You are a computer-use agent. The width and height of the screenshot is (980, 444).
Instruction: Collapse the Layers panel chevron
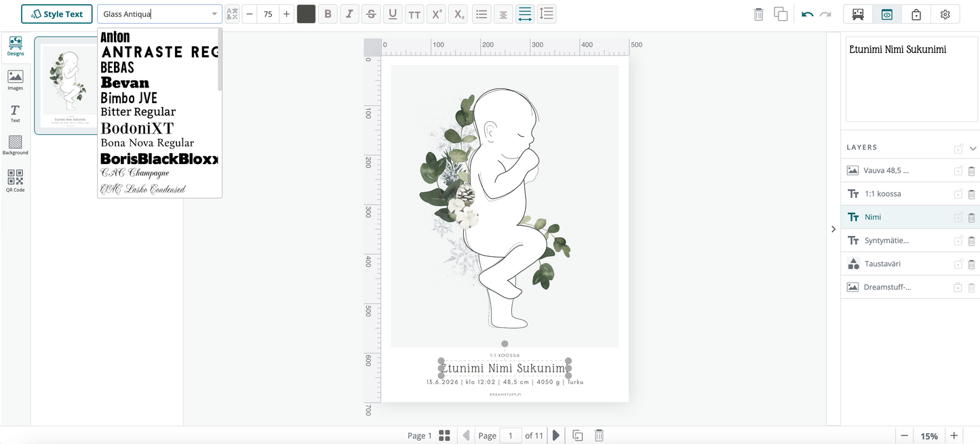[973, 148]
